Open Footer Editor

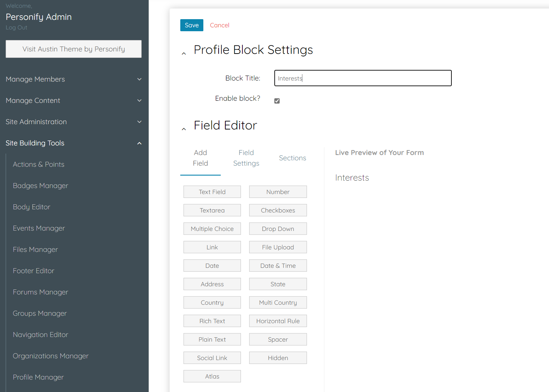(34, 271)
